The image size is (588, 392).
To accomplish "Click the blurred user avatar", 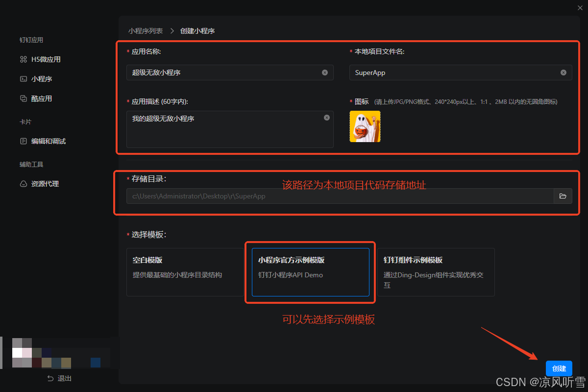I will pyautogui.click(x=22, y=353).
